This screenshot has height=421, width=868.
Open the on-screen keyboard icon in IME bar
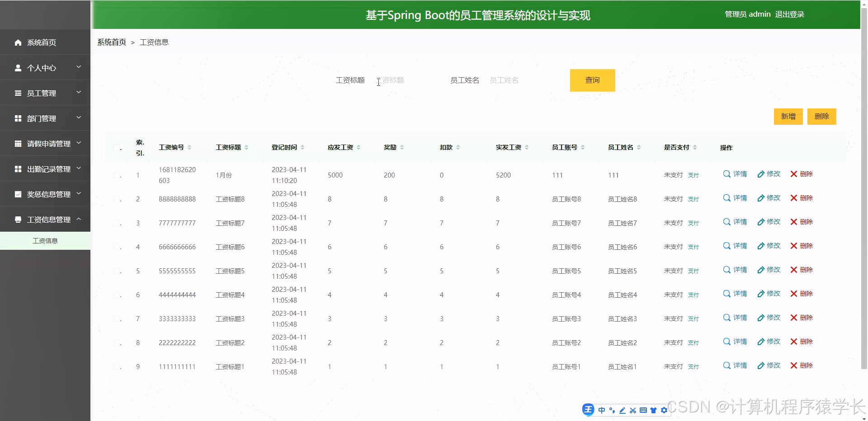pyautogui.click(x=643, y=410)
